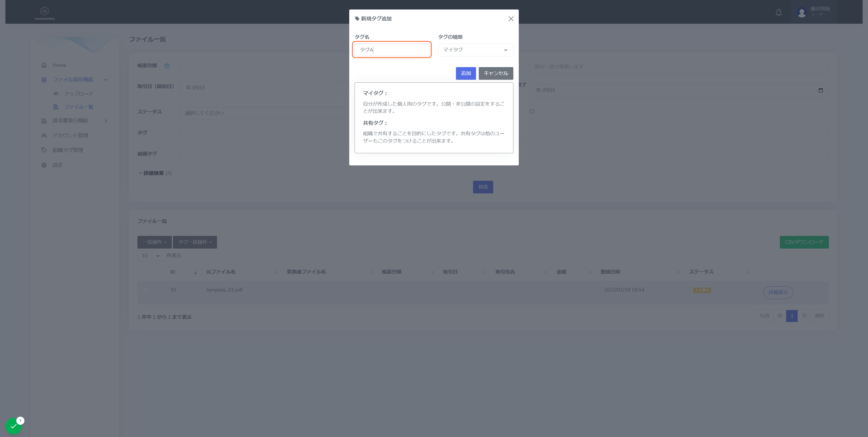
Task: Click 次 in pagination
Action: tap(804, 316)
